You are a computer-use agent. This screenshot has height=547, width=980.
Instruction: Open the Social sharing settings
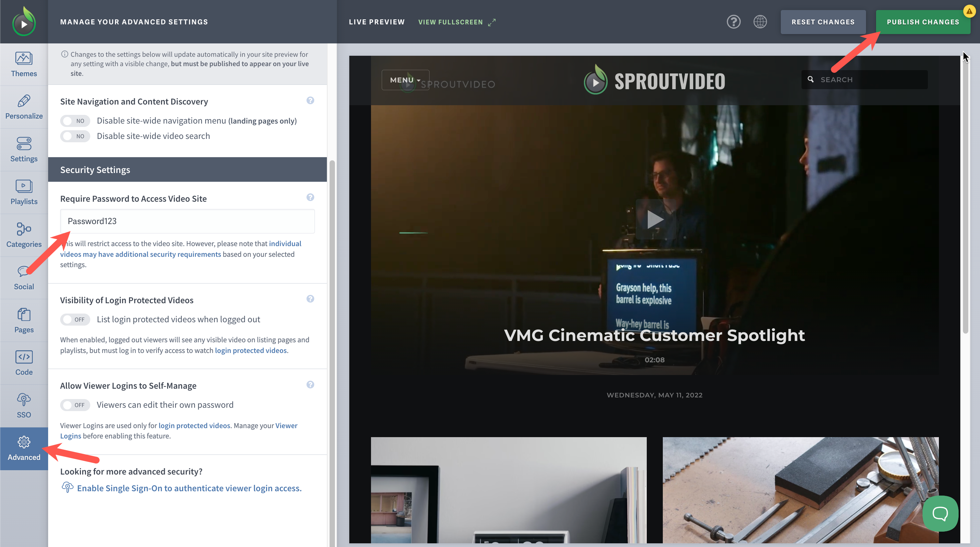(24, 278)
